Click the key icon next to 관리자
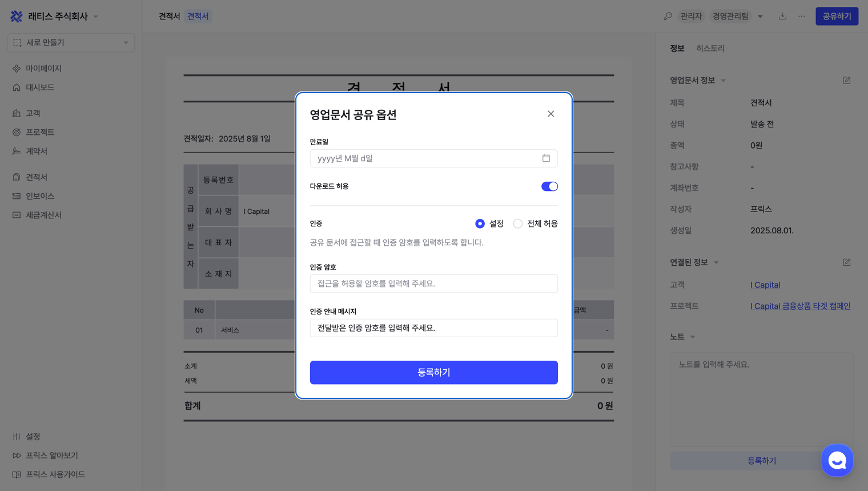 coord(668,16)
